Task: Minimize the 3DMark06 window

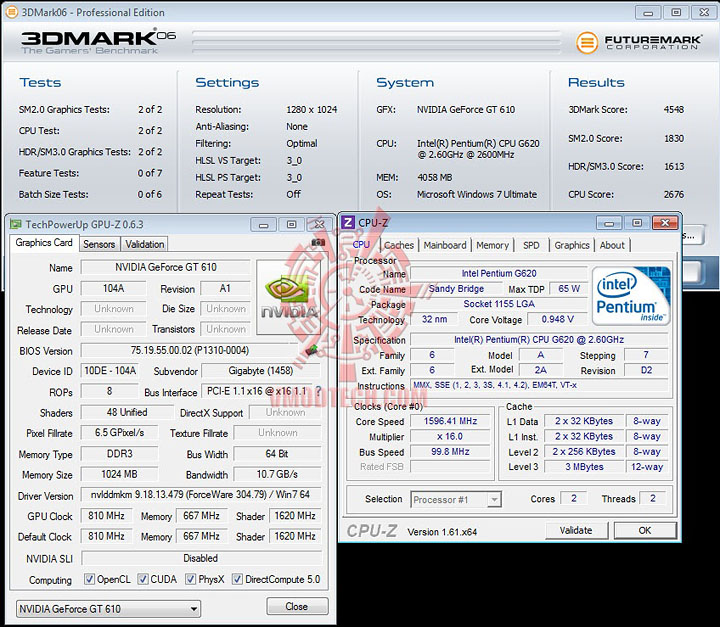Action: pos(648,13)
